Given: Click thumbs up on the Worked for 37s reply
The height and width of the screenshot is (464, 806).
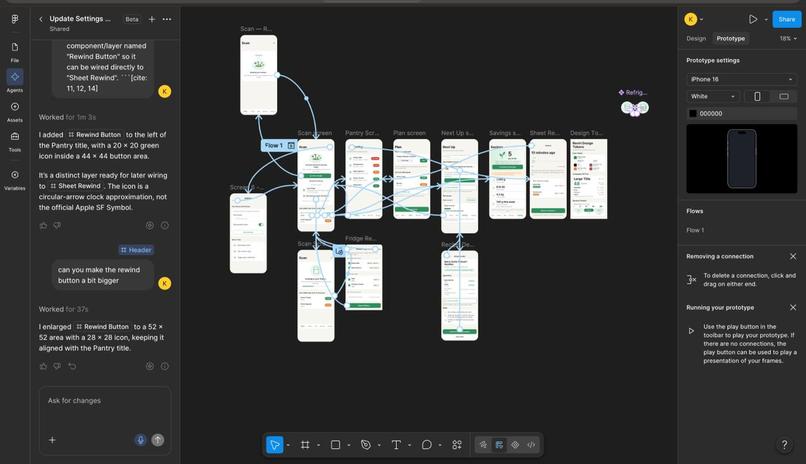Looking at the screenshot, I should [x=43, y=366].
